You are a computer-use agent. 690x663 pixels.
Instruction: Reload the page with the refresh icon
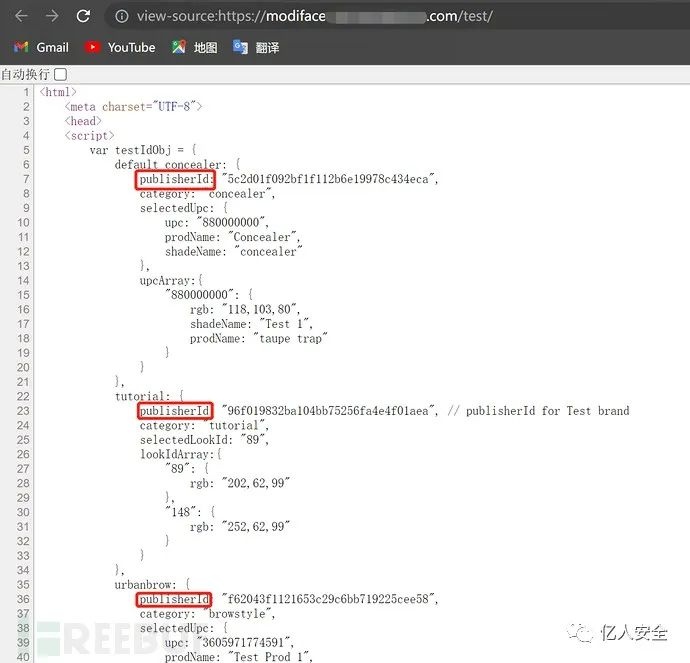click(x=83, y=16)
